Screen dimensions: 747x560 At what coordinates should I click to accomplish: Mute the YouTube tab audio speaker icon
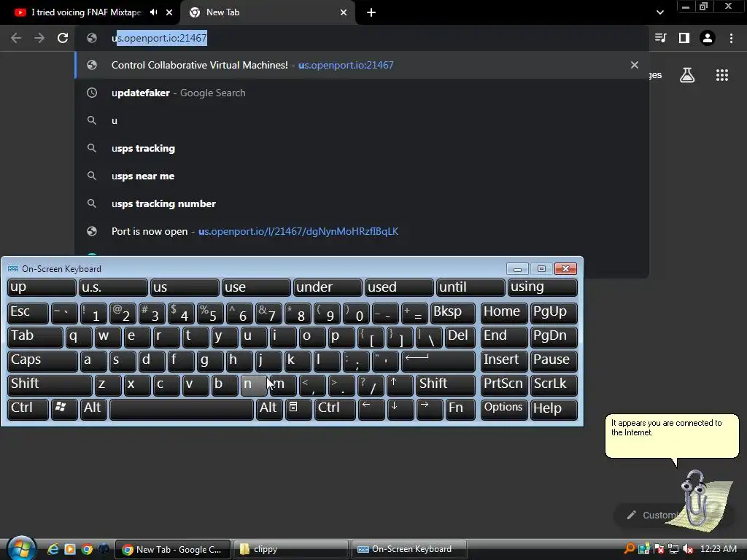coord(153,12)
